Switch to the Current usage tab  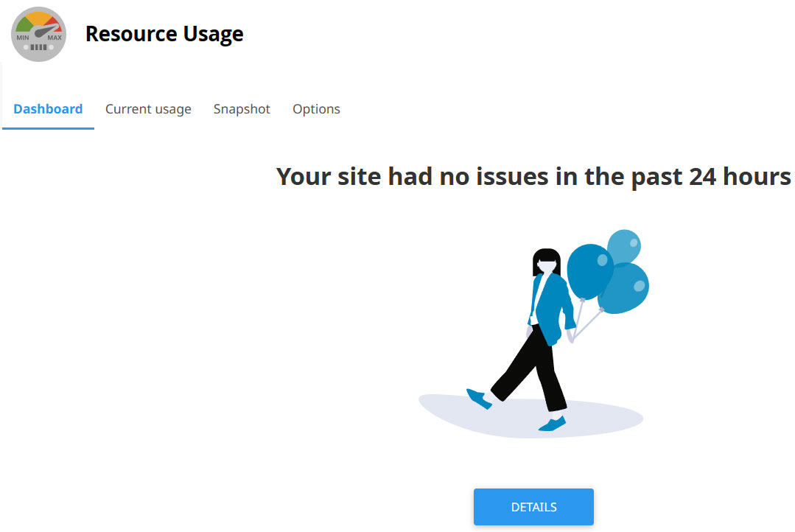[x=148, y=109]
